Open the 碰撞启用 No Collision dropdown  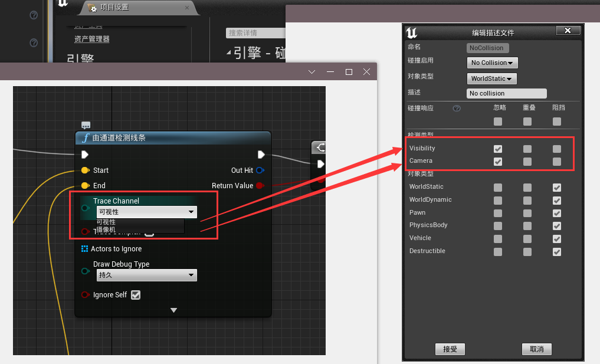(x=492, y=63)
